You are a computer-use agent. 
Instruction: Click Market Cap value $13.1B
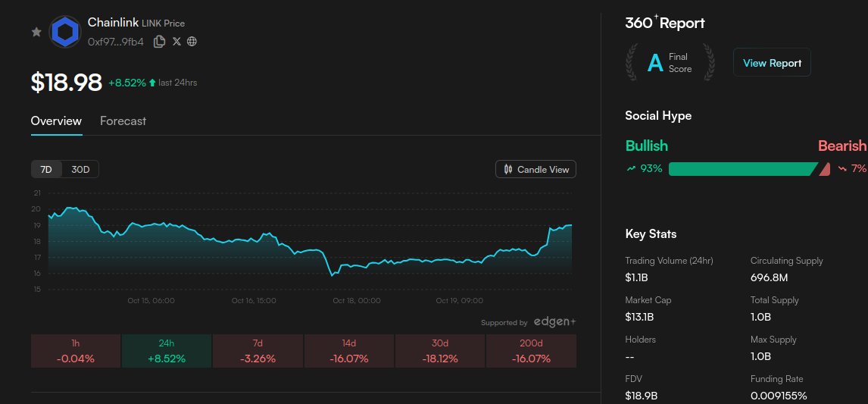639,317
